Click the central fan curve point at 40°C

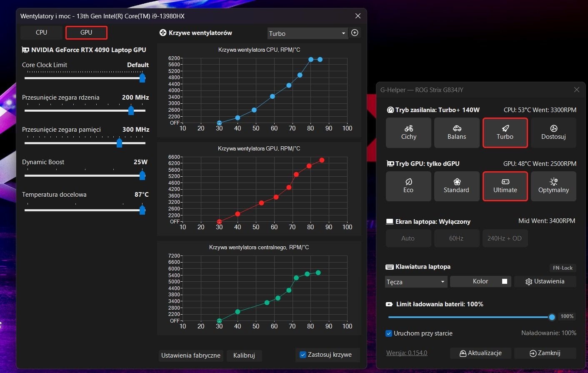pyautogui.click(x=238, y=312)
